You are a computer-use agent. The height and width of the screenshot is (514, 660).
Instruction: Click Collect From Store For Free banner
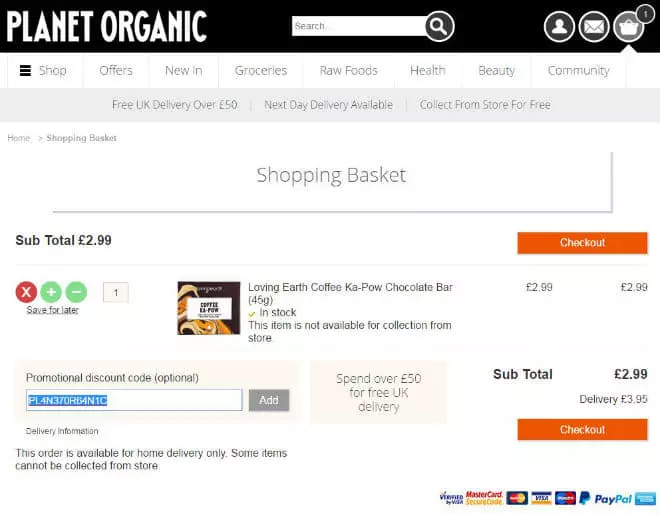tap(485, 105)
